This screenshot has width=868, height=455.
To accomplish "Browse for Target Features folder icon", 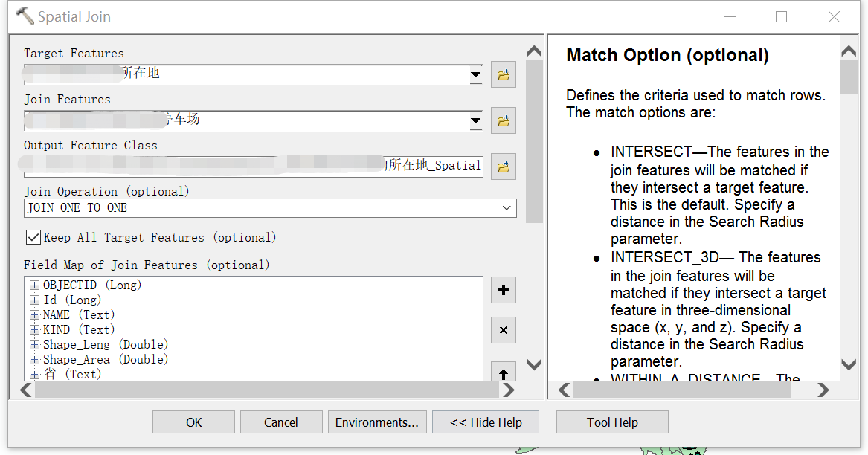I will click(x=504, y=75).
